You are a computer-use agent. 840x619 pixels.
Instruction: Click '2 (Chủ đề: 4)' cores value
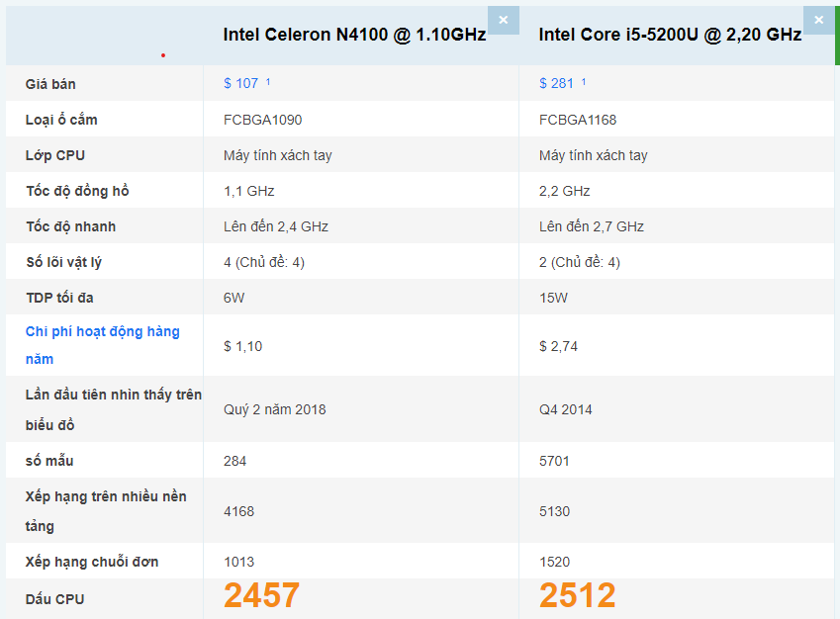coord(579,262)
